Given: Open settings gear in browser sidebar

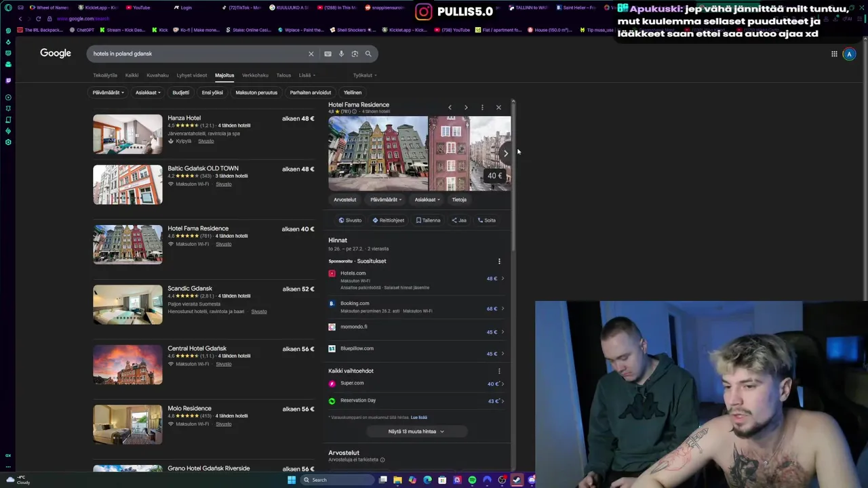Looking at the screenshot, I should (x=8, y=142).
